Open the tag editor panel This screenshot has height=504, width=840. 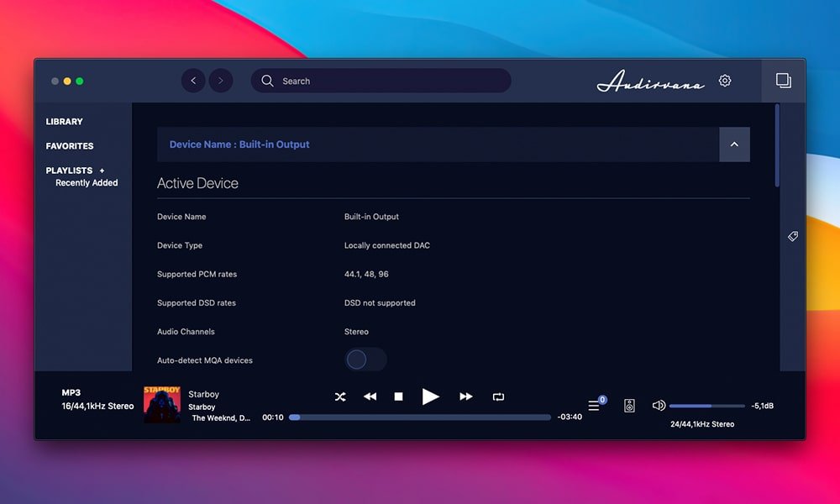click(793, 237)
